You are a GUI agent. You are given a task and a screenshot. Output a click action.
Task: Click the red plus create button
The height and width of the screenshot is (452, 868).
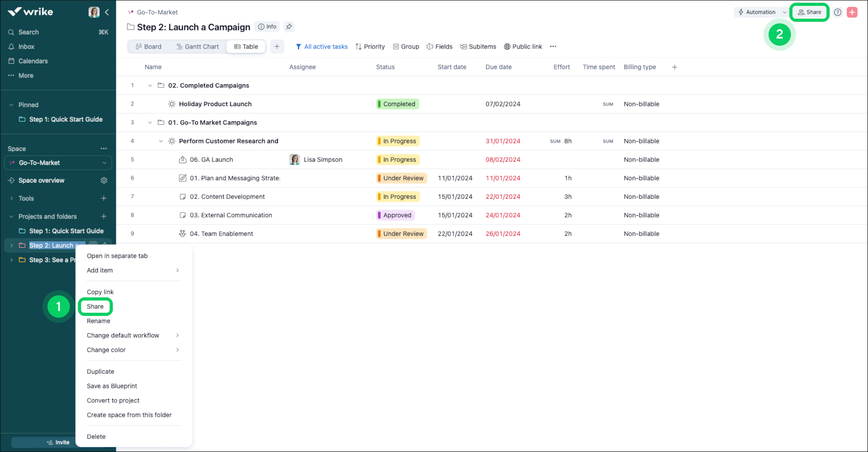[852, 13]
